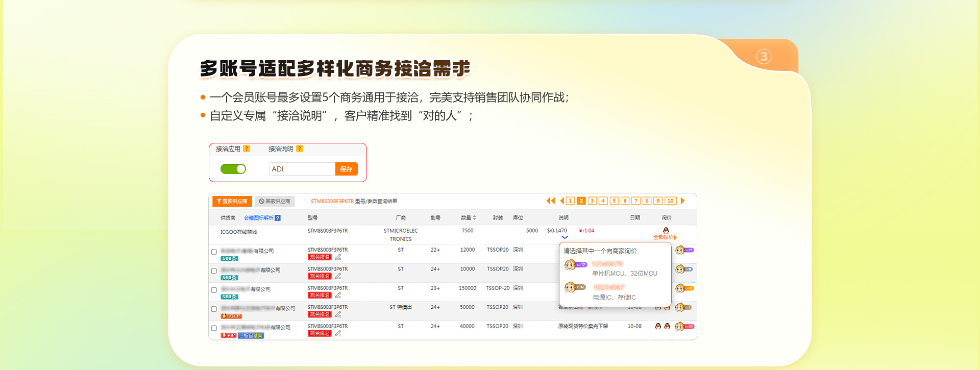Click the 接洽说明 input field containing ADI

point(302,169)
